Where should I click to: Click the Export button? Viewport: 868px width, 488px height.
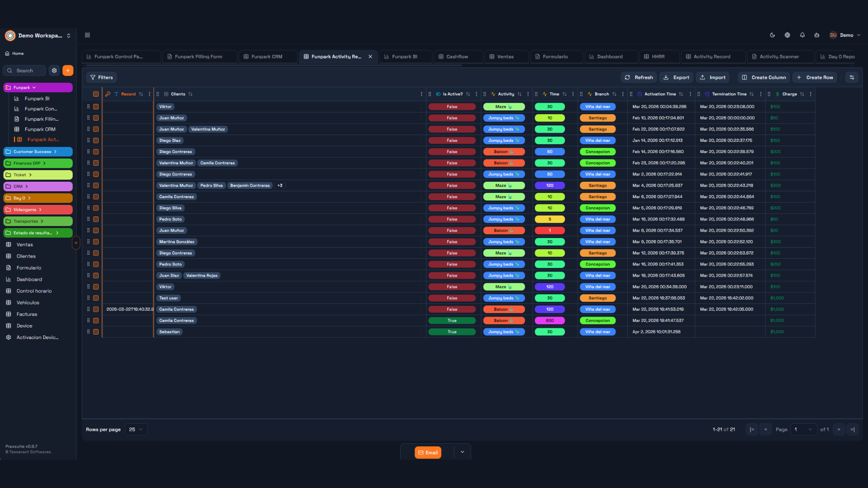(676, 77)
